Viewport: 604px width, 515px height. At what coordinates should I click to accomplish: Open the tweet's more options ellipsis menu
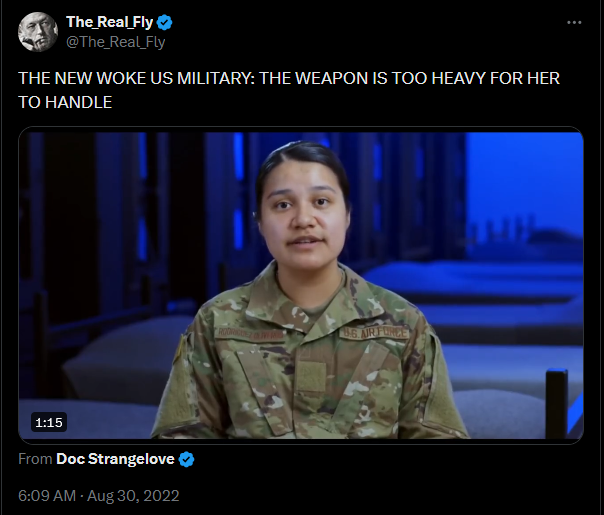click(x=574, y=22)
